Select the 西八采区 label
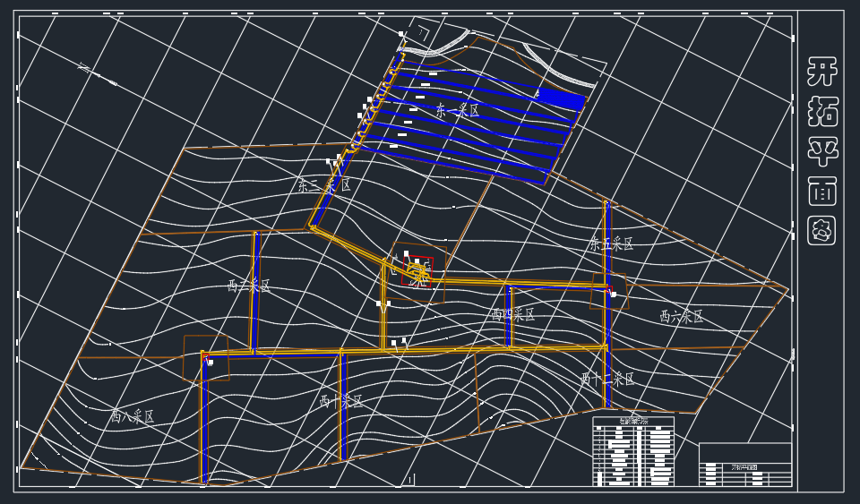 pyautogui.click(x=133, y=415)
